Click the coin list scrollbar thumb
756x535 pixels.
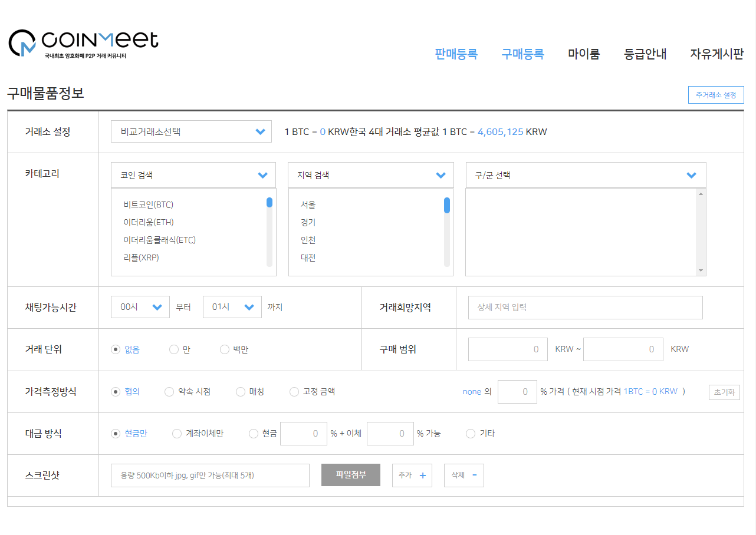pos(269,202)
